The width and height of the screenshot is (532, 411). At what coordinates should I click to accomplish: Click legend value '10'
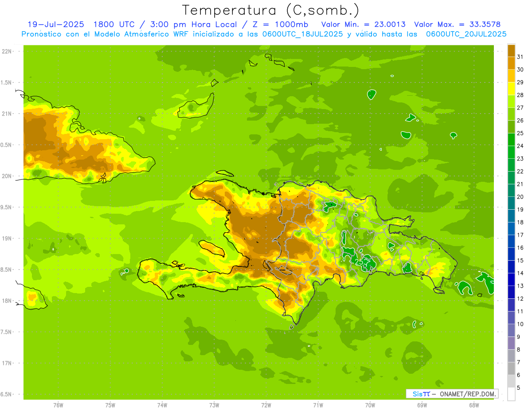520,325
